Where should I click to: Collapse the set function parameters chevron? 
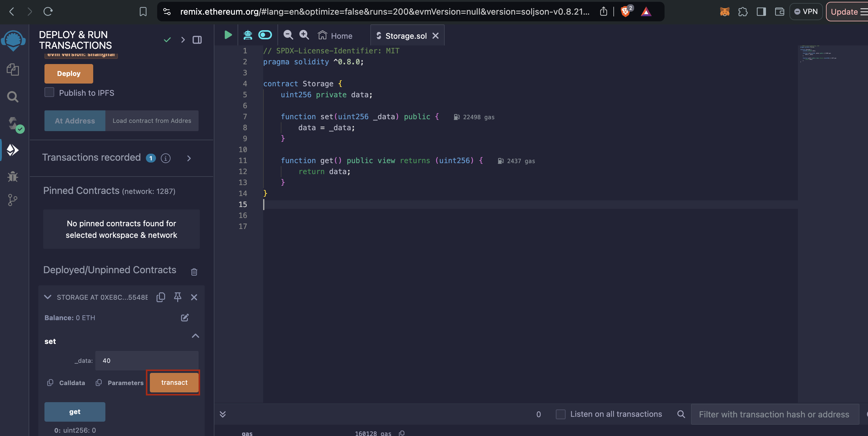[196, 336]
